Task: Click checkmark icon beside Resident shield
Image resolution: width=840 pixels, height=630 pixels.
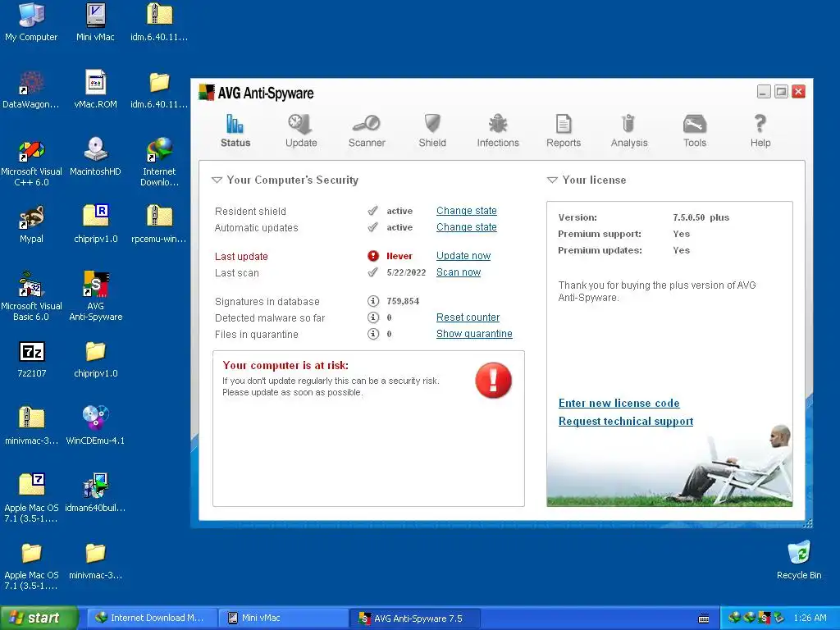Action: 373,211
